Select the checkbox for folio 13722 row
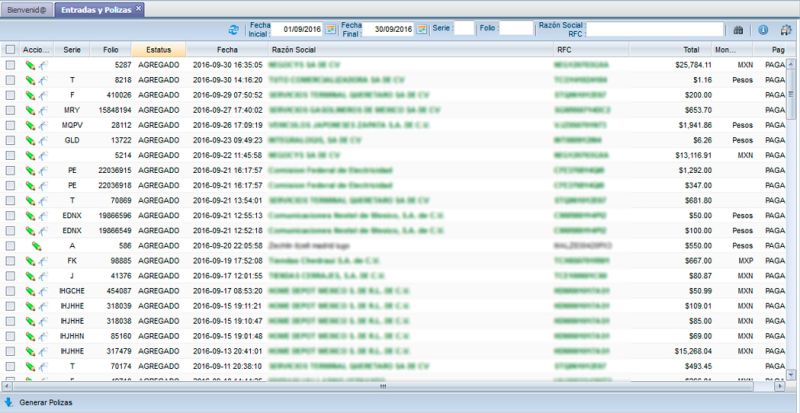This screenshot has width=800, height=413. [10, 141]
